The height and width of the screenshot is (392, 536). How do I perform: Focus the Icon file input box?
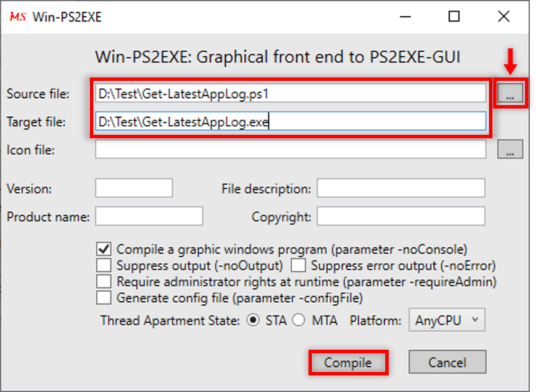(290, 149)
